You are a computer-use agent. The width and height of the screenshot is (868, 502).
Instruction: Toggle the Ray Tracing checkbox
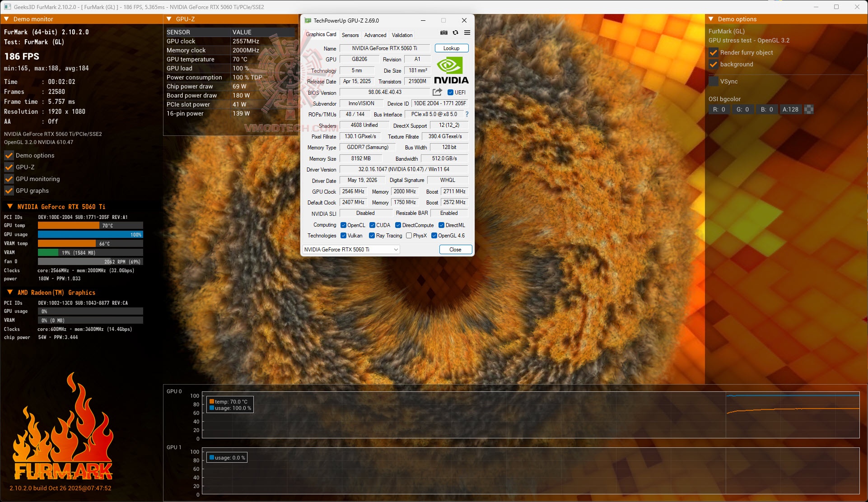pos(372,236)
